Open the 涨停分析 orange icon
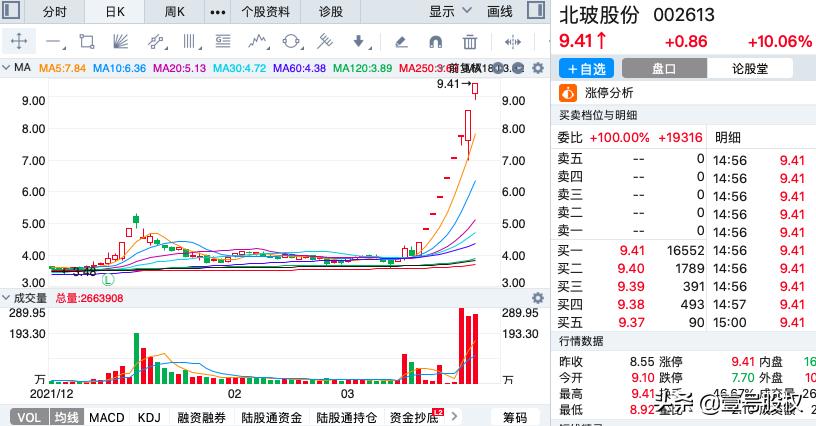 click(568, 93)
